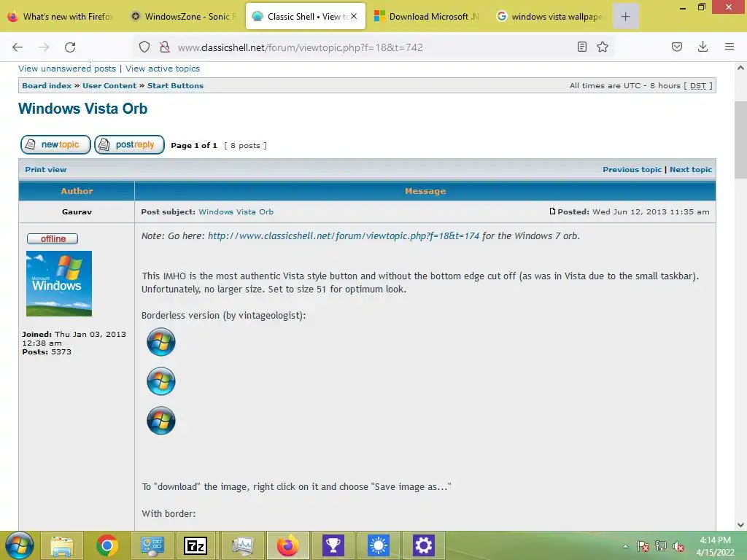Open the Windows 7 orb forum link
Viewport: 747px width, 560px height.
click(x=344, y=236)
